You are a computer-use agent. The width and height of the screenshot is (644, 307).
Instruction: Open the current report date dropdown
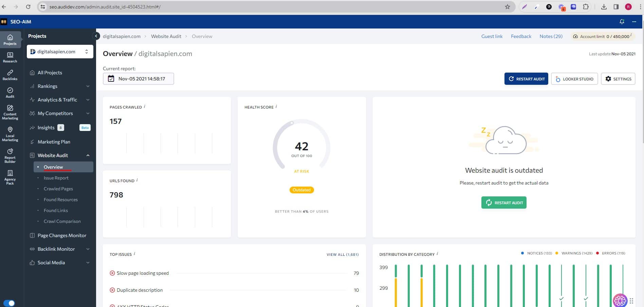click(x=139, y=79)
